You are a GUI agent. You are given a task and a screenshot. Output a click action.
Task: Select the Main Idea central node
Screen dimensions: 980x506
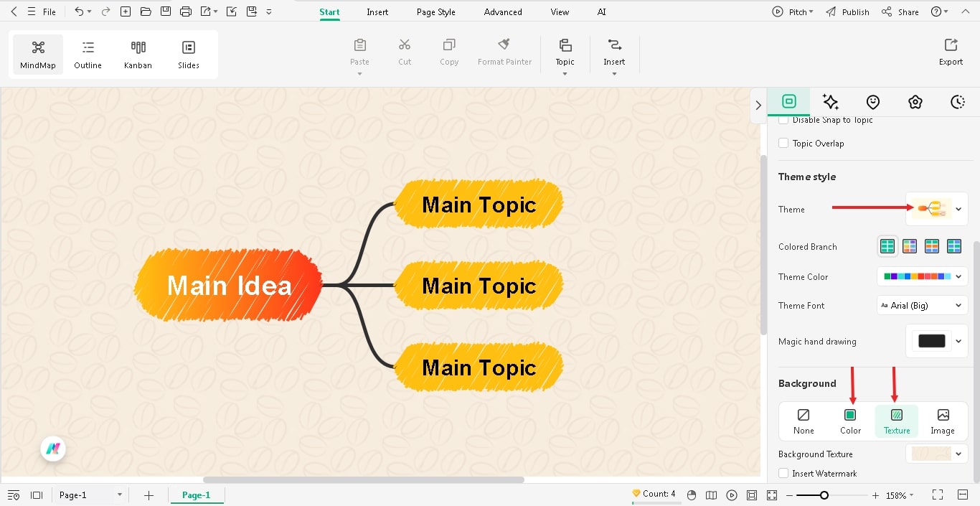(x=229, y=285)
